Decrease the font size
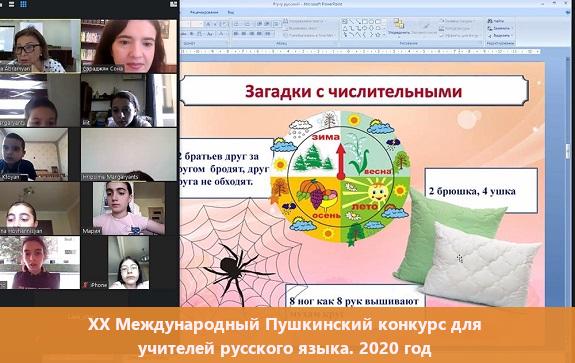 click(216, 24)
